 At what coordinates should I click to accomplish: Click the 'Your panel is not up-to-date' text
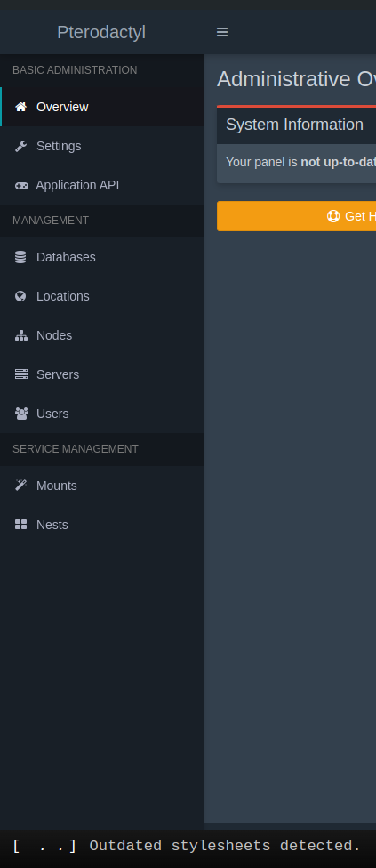coord(300,162)
